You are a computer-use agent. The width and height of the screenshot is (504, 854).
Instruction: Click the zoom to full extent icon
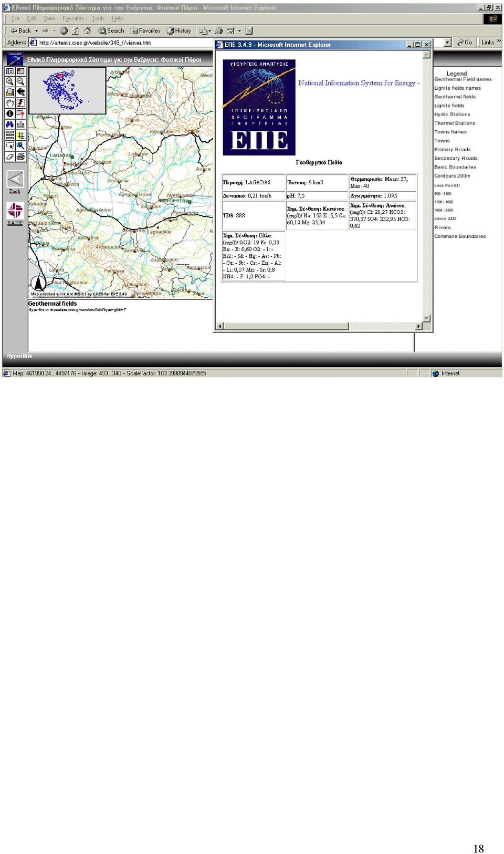pyautogui.click(x=9, y=92)
